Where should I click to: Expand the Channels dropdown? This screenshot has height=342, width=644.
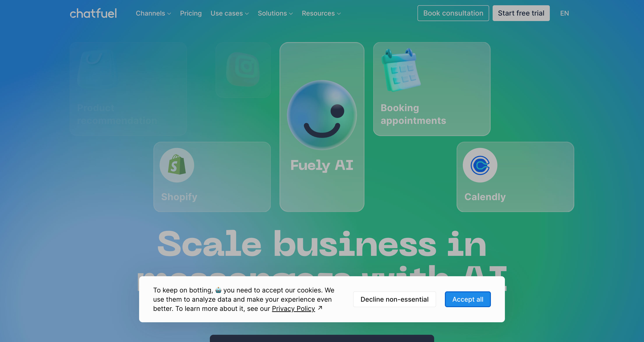pyautogui.click(x=153, y=13)
